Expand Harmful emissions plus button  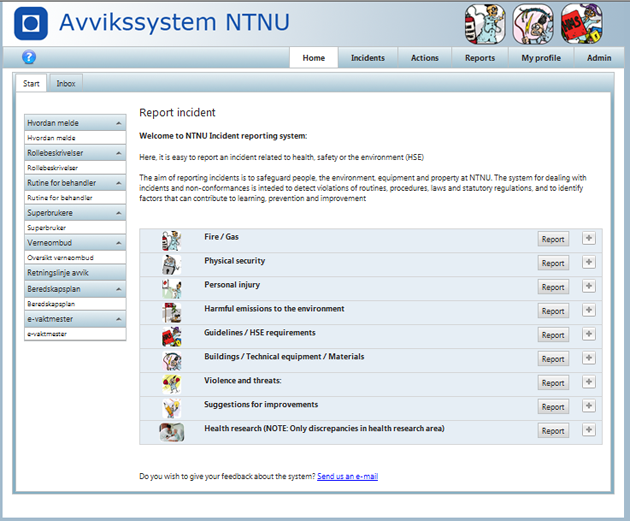coord(589,310)
